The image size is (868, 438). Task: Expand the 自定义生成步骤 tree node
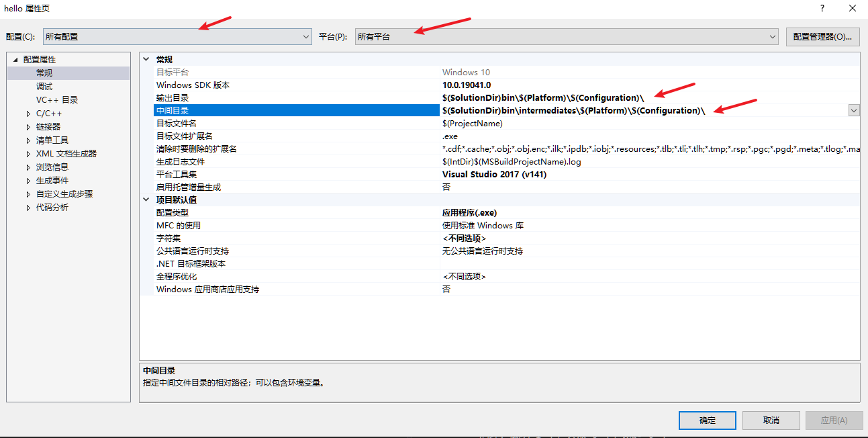[x=28, y=194]
